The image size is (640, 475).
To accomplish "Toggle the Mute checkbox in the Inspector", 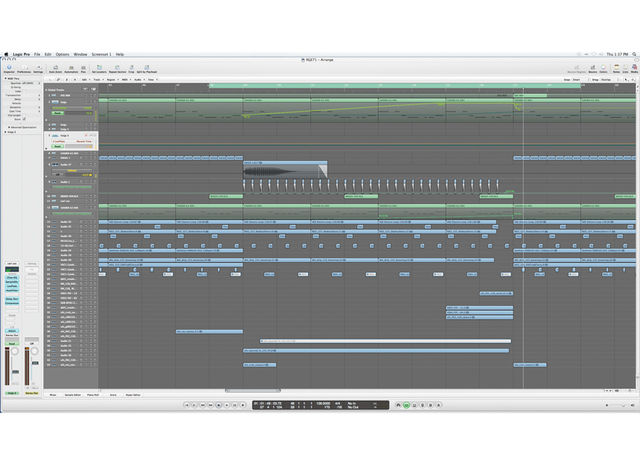I will coord(24,119).
